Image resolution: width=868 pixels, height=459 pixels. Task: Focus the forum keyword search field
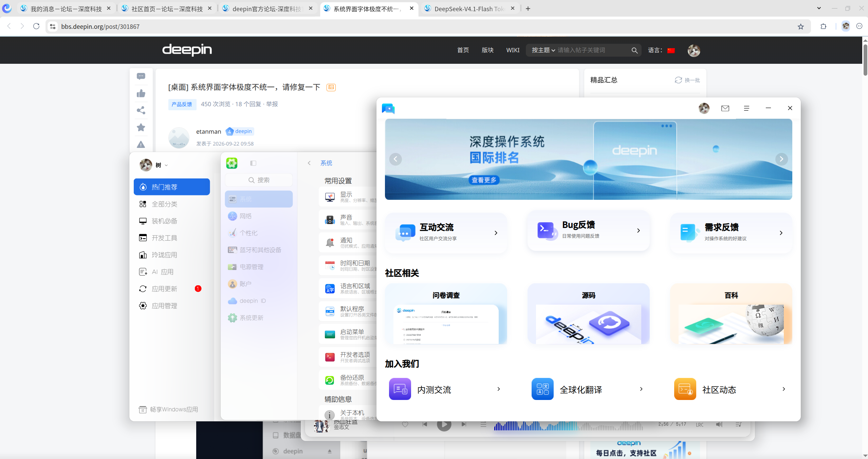click(x=592, y=50)
